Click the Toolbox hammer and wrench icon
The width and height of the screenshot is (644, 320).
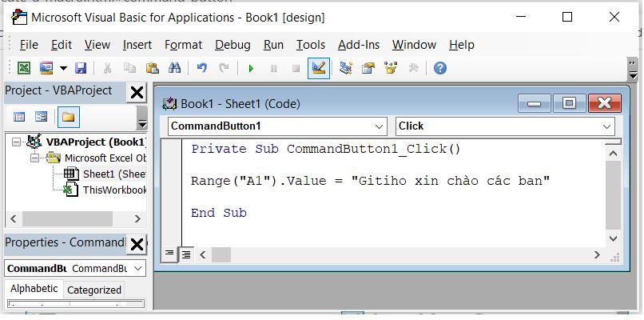point(413,68)
